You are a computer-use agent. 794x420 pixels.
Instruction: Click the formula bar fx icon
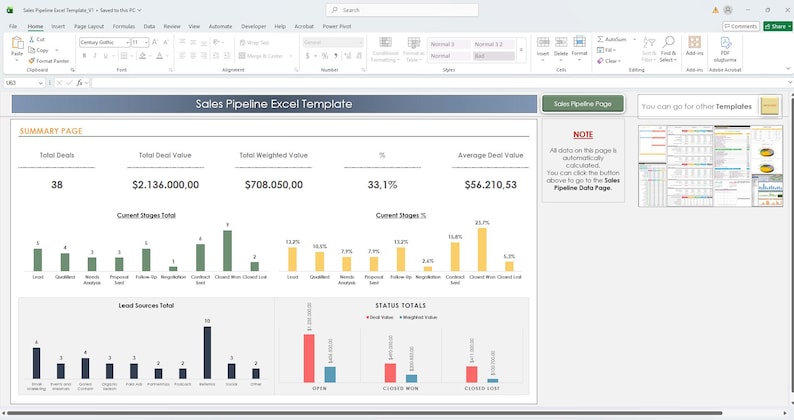click(x=80, y=83)
